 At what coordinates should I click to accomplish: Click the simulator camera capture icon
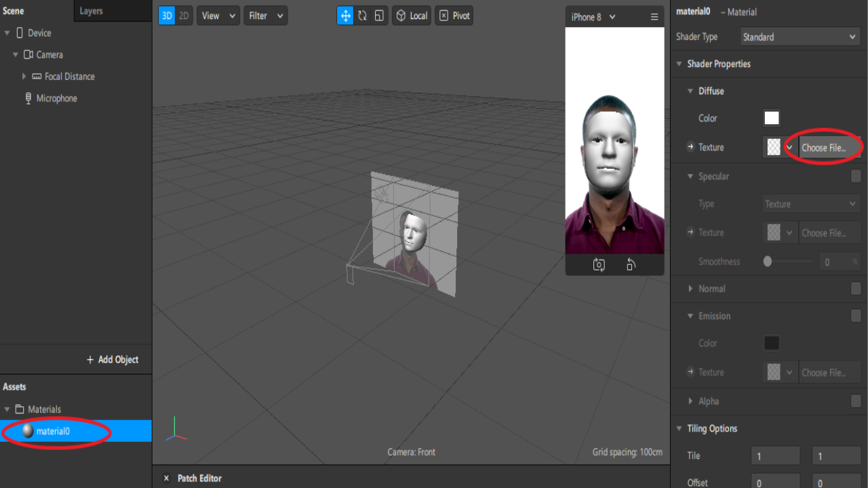tap(599, 265)
